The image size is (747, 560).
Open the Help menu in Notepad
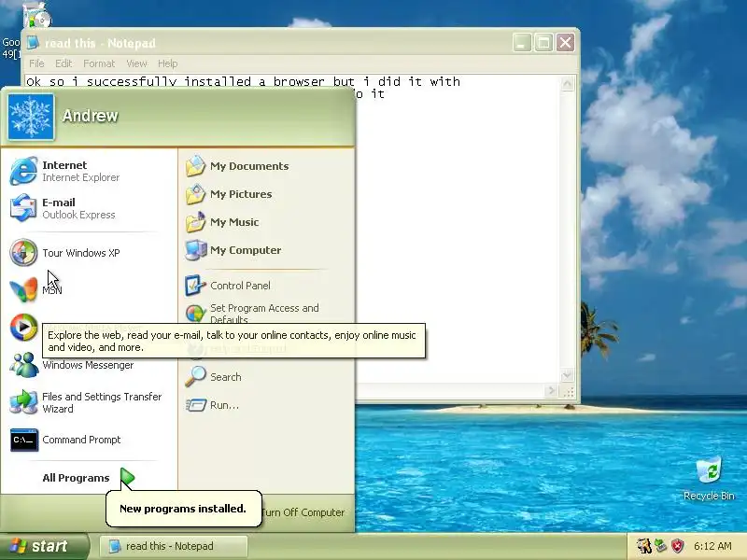[x=168, y=63]
